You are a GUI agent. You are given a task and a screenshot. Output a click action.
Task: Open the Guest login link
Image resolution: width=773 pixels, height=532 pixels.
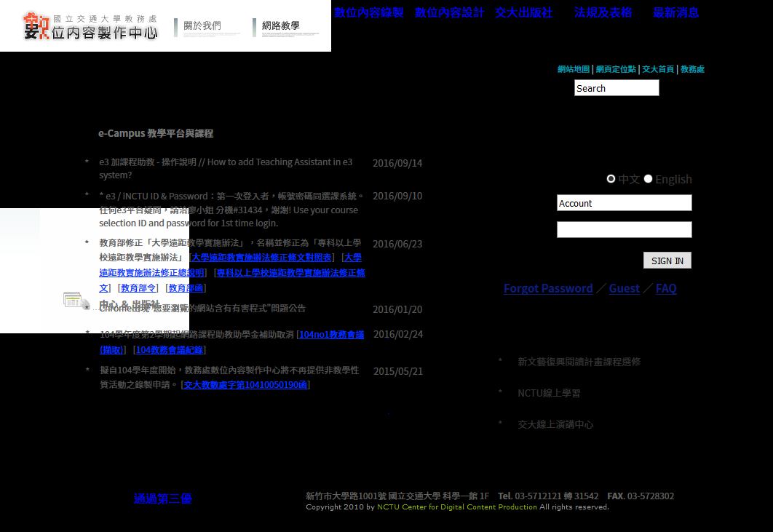click(x=624, y=288)
